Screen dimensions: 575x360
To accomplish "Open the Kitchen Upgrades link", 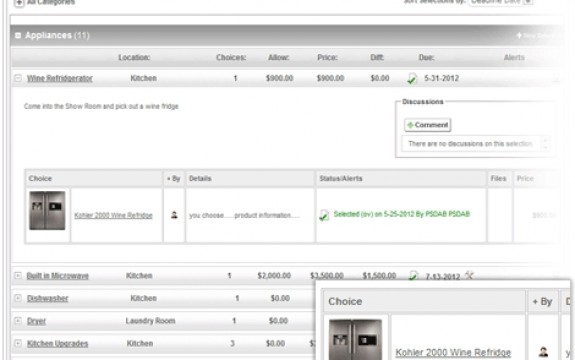I will [x=58, y=344].
